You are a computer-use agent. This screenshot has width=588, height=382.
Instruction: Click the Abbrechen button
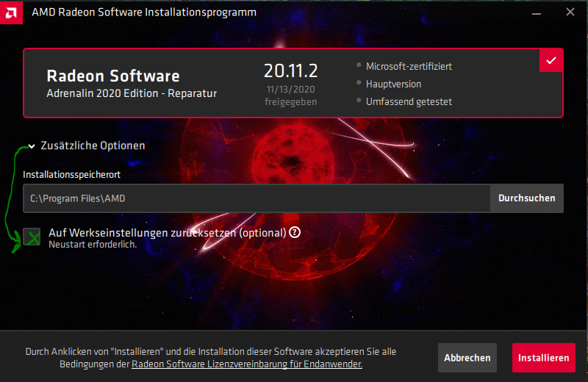467,358
